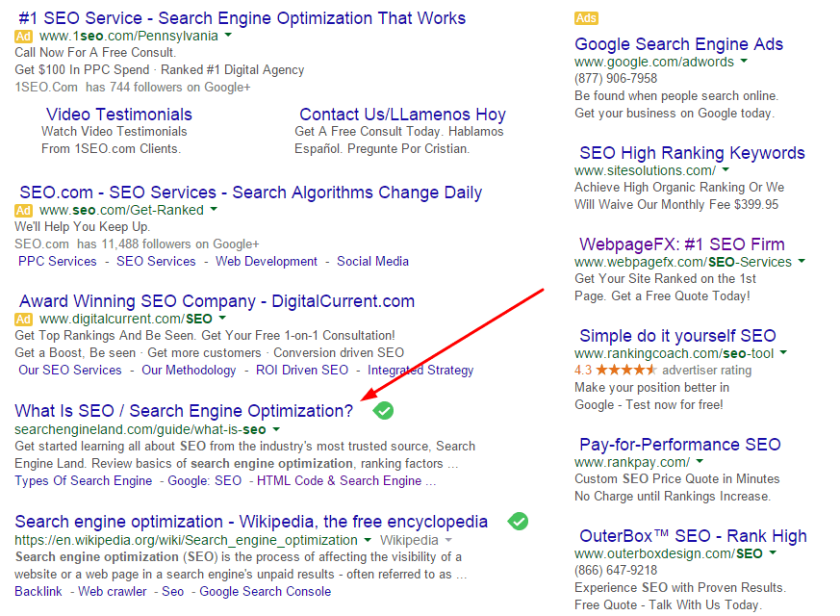Click the Ad badge beside www.digitalcurrent.com/SEO
This screenshot has width=840, height=616.
24,319
